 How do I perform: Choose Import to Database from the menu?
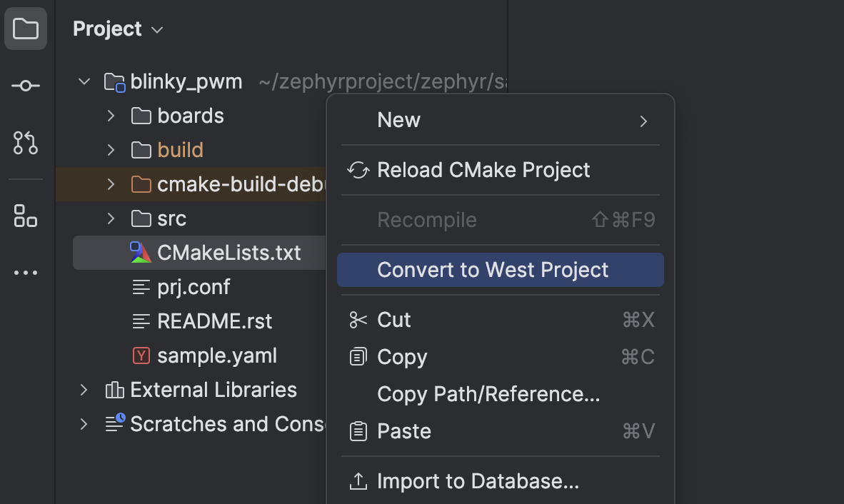point(478,481)
